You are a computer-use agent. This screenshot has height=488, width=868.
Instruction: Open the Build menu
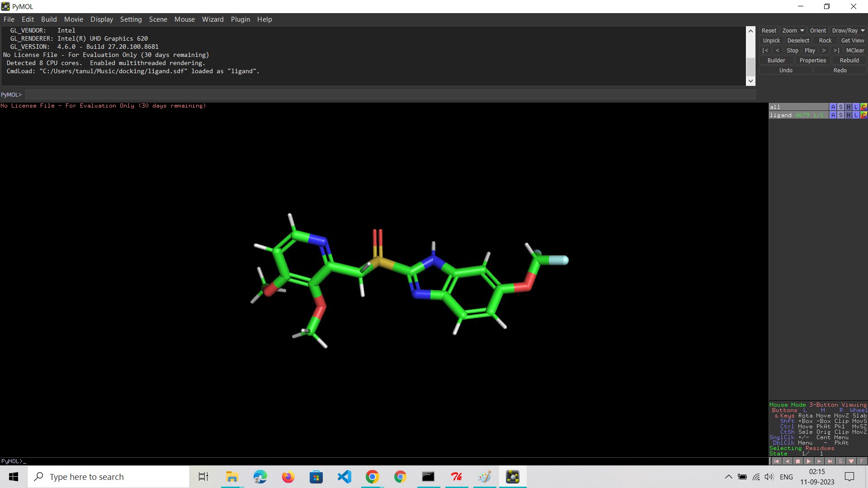click(x=49, y=19)
